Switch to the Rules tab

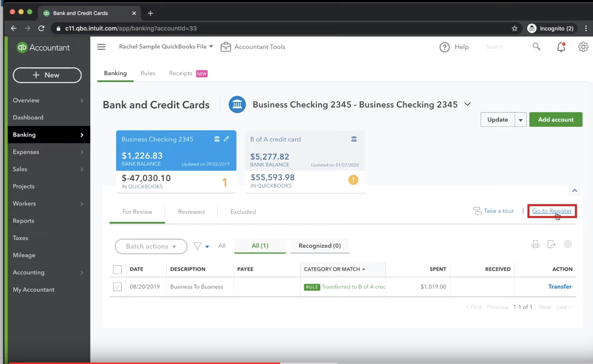point(148,73)
